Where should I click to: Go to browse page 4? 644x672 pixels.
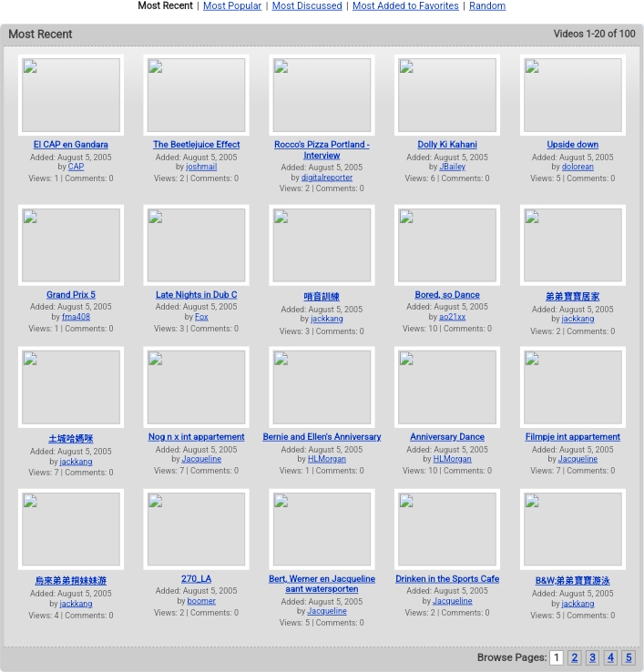[x=610, y=657]
